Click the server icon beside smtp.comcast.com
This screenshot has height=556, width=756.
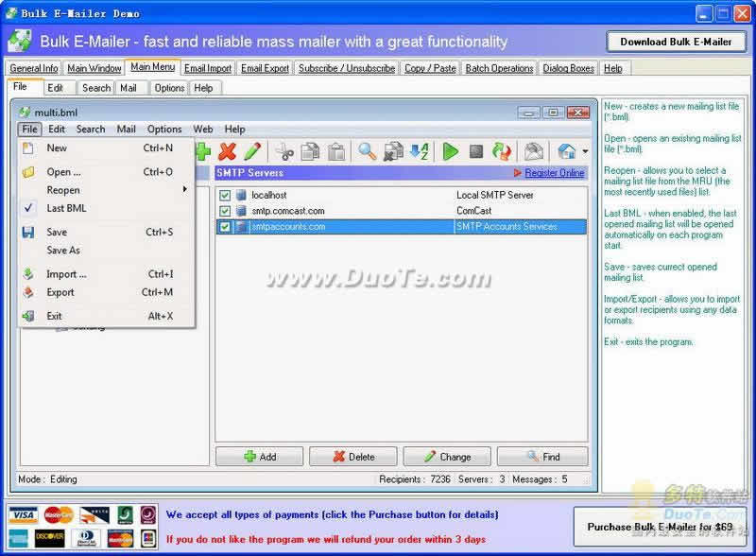point(241,211)
